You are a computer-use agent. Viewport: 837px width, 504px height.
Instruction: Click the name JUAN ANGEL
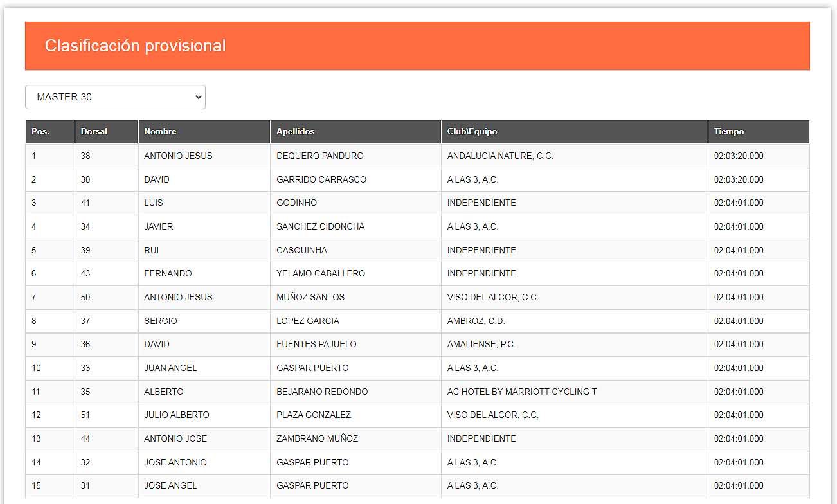[x=170, y=368]
